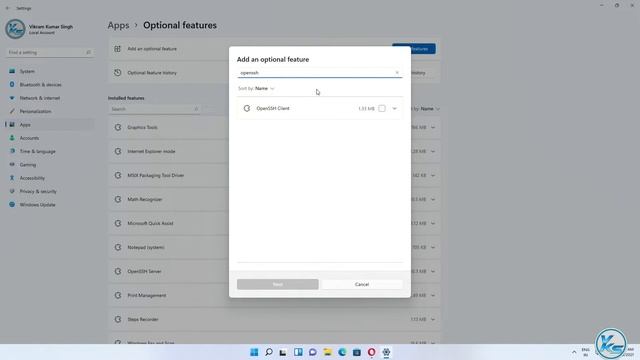Expand the Steps Recorder chevron

point(433,320)
